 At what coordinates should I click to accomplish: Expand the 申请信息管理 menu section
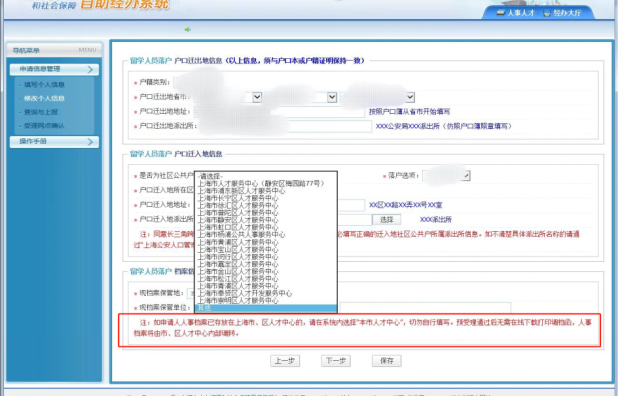pos(54,69)
